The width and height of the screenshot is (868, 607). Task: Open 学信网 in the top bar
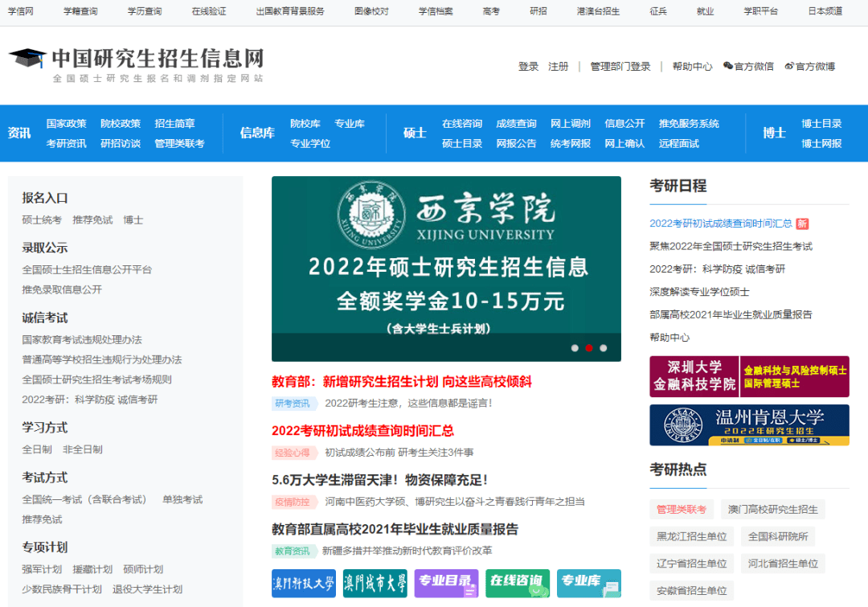click(20, 11)
